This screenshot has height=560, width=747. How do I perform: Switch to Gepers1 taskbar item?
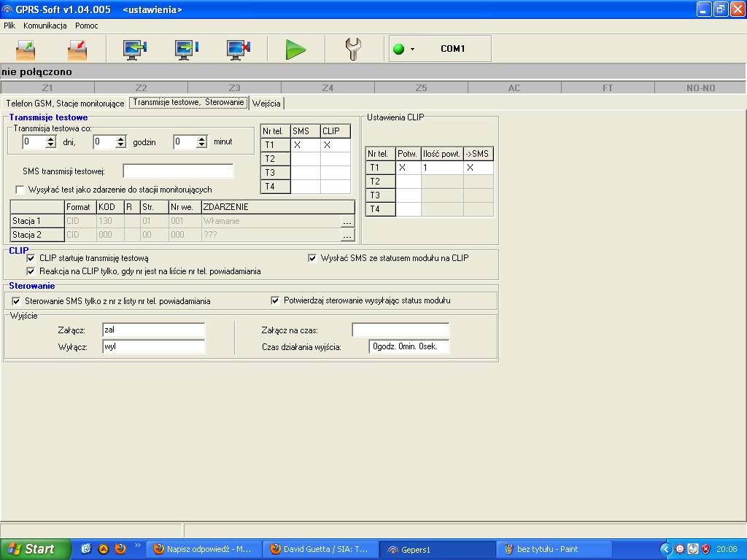point(438,550)
